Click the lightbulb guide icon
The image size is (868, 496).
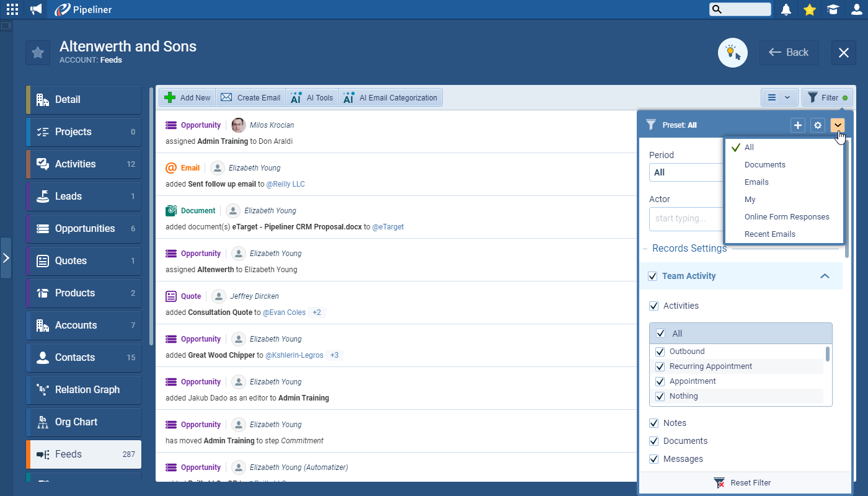(x=733, y=53)
